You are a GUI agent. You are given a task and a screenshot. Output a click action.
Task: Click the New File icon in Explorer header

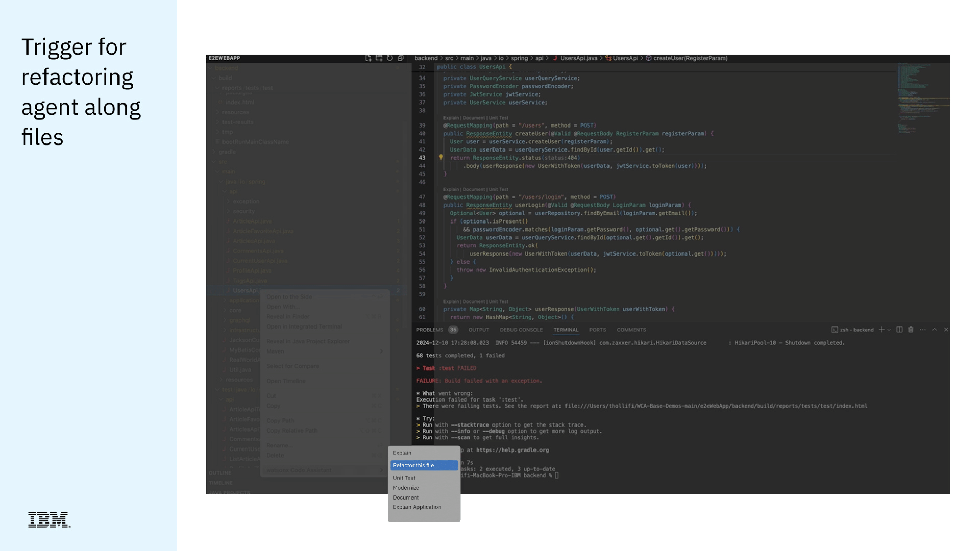pos(368,58)
